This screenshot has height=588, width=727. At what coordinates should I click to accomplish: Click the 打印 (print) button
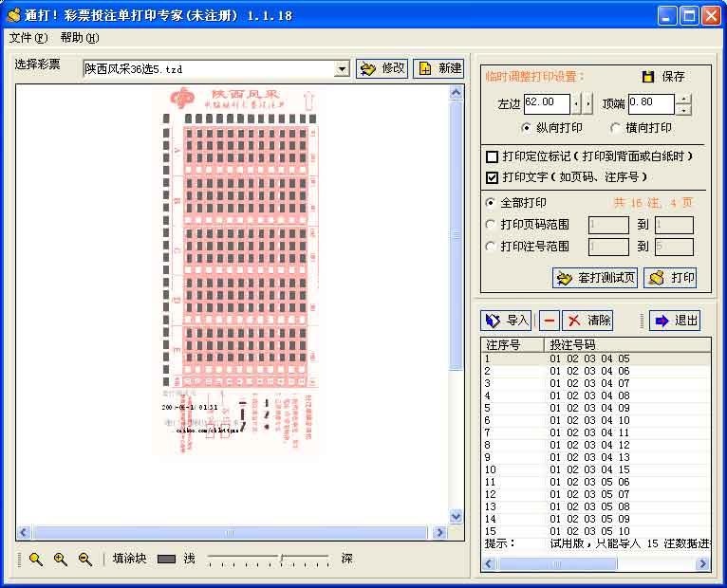point(670,278)
